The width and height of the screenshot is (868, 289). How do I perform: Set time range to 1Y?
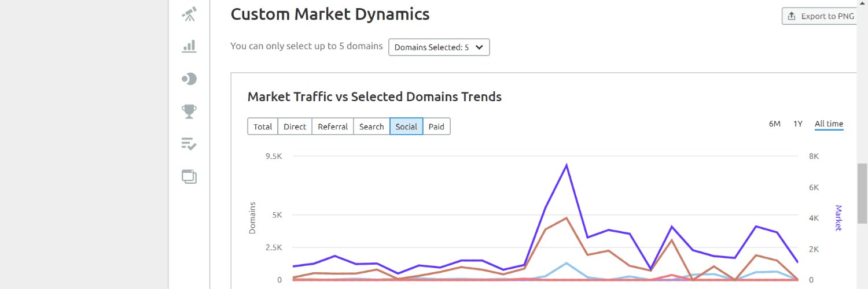click(x=798, y=124)
